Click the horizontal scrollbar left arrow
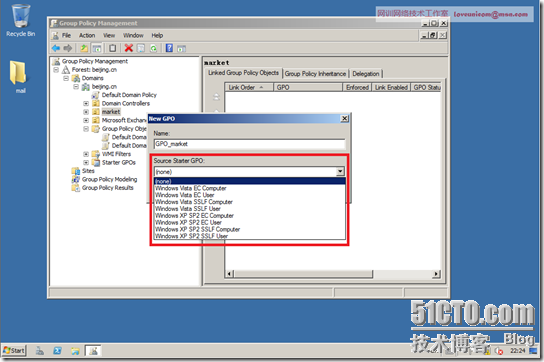The image size is (544, 362). tap(229, 274)
